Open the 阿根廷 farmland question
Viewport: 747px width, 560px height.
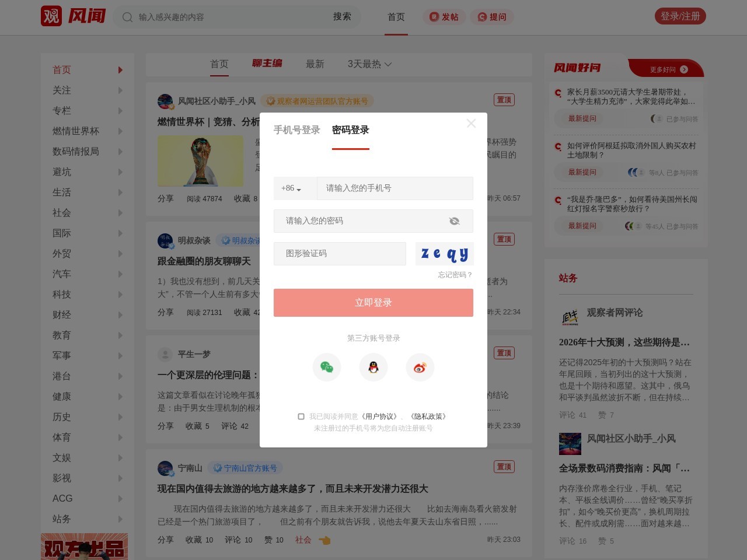pyautogui.click(x=631, y=150)
